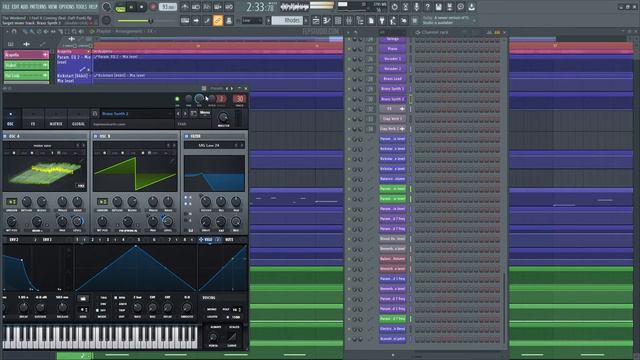The height and width of the screenshot is (360, 640).
Task: Click the question mark help icon
Action: 427,7
